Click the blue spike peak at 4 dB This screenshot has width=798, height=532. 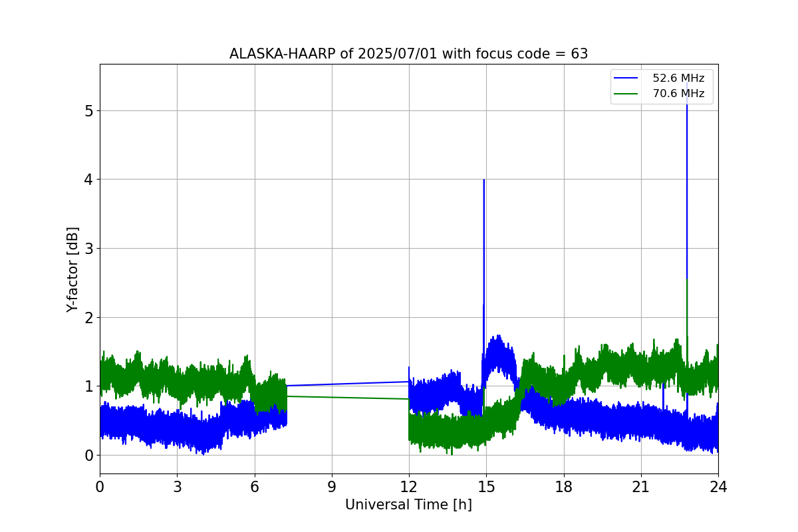tap(483, 180)
